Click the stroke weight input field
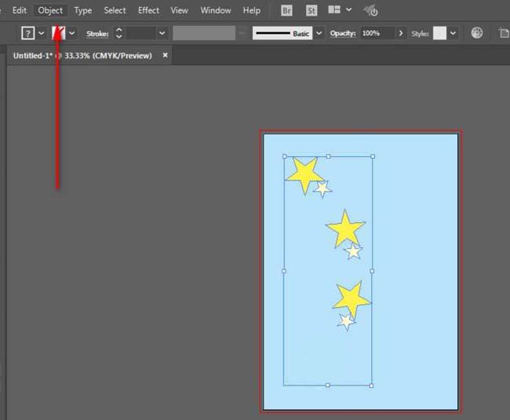Viewport: 510px width, 420px height. click(x=140, y=33)
